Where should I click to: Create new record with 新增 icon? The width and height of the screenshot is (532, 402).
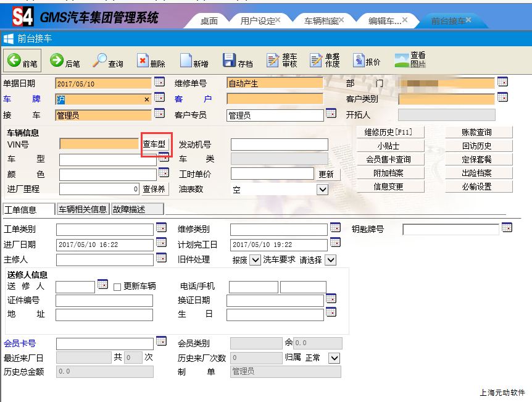coord(186,61)
